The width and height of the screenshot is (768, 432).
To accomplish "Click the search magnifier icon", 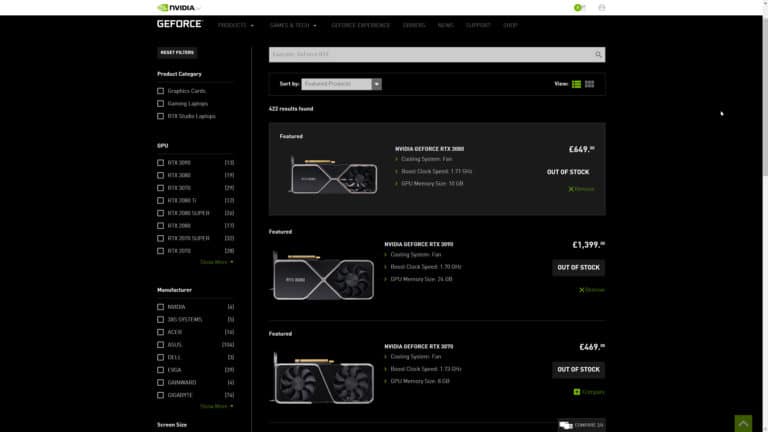I will point(598,55).
